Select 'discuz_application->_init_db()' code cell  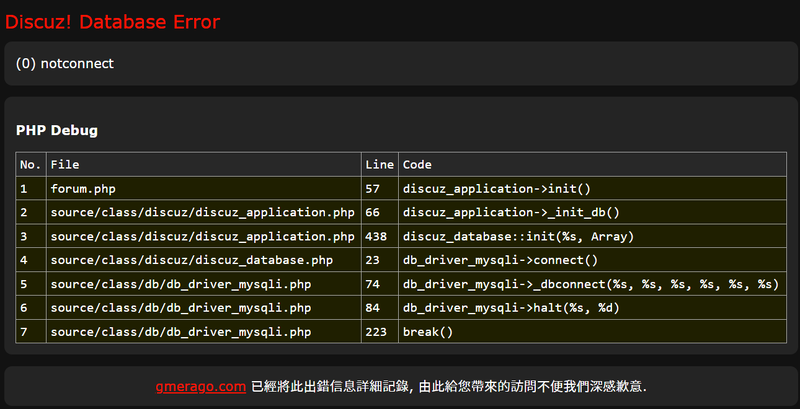(x=592, y=212)
